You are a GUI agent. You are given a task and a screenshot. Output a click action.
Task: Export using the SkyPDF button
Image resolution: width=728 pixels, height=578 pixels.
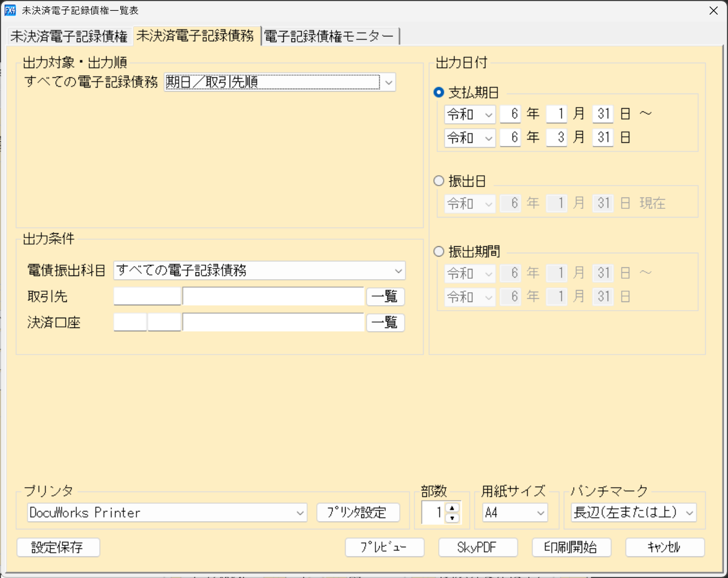(478, 547)
